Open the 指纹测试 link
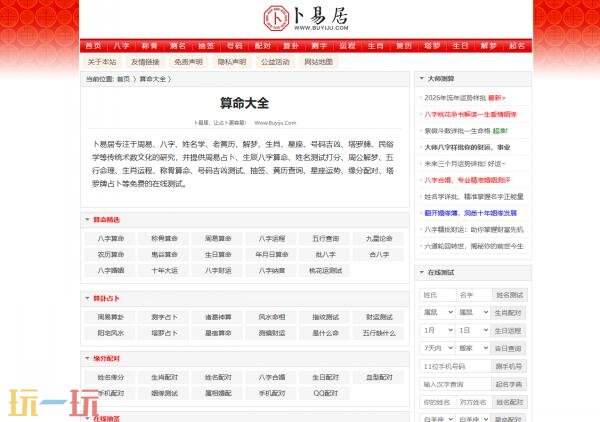Viewport: 600px width, 422px height. pyautogui.click(x=326, y=317)
